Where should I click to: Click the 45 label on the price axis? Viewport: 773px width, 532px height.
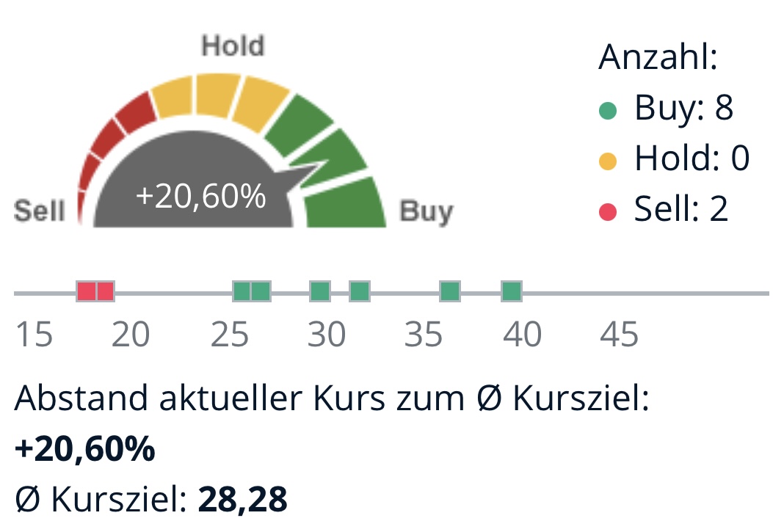(x=619, y=335)
